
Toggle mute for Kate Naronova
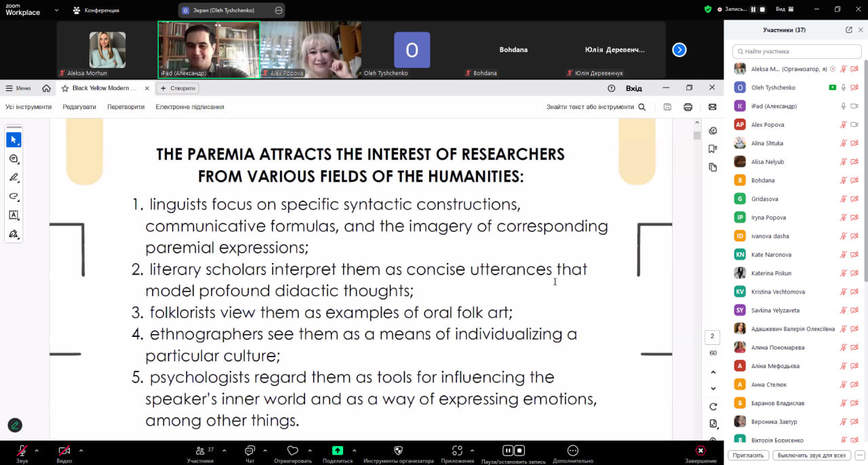coord(843,254)
